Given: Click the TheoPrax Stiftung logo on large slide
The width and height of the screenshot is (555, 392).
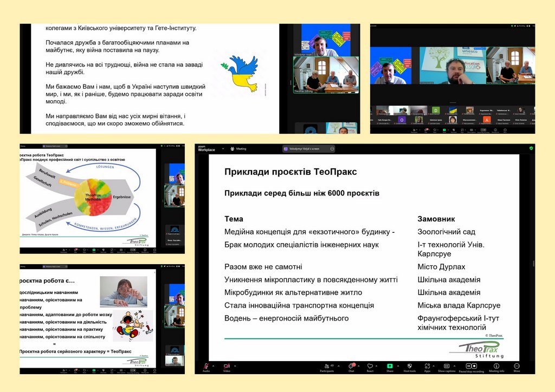Looking at the screenshot, I should click(476, 350).
